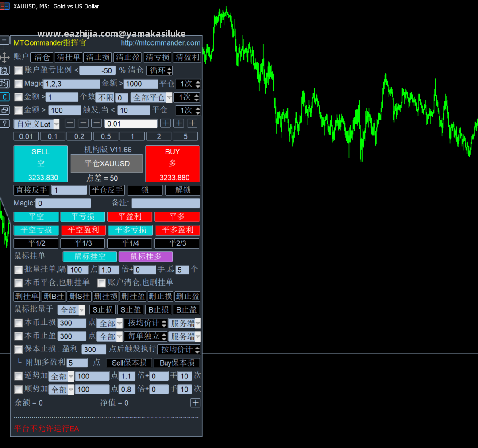Tick 账户清仓,也删挂单 checkbox
This screenshot has width=478, height=448.
click(101, 283)
